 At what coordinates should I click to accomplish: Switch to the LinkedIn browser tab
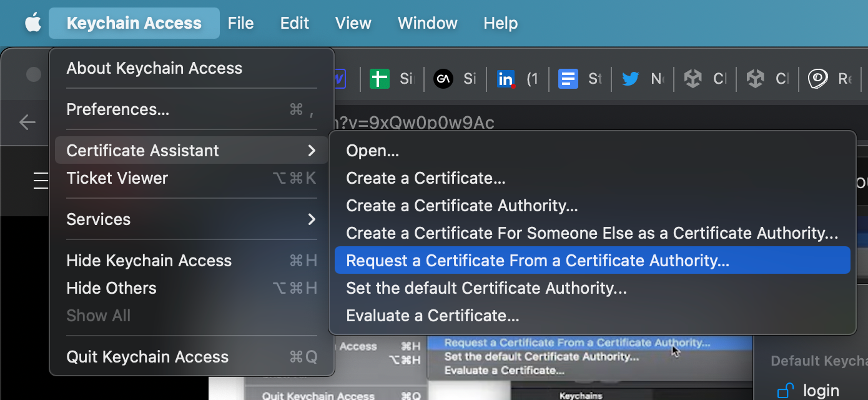pyautogui.click(x=518, y=79)
